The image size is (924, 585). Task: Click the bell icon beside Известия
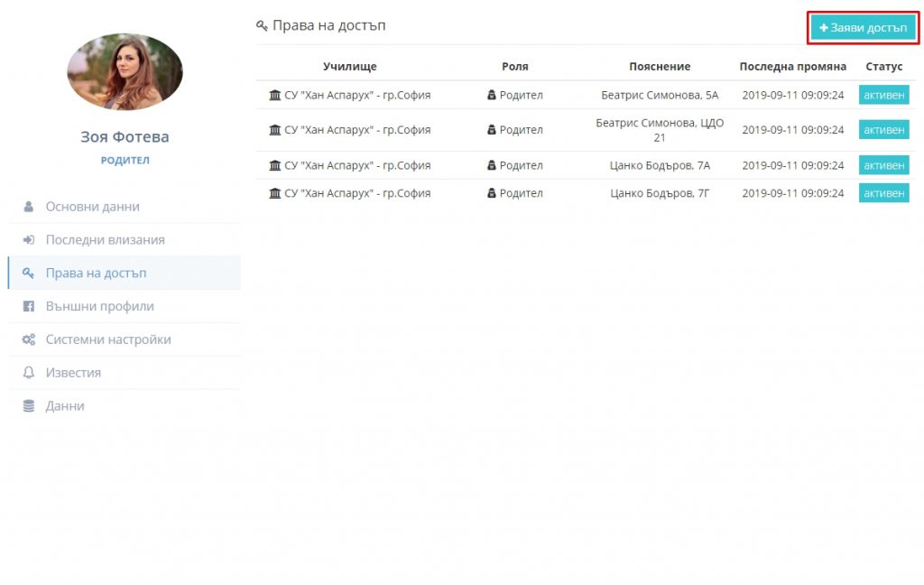point(28,373)
